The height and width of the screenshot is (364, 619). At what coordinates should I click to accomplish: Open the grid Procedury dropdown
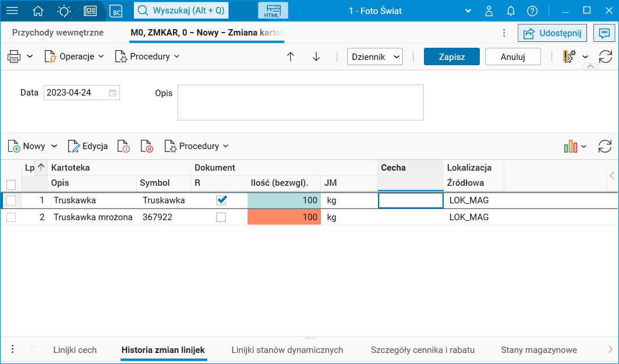point(197,146)
